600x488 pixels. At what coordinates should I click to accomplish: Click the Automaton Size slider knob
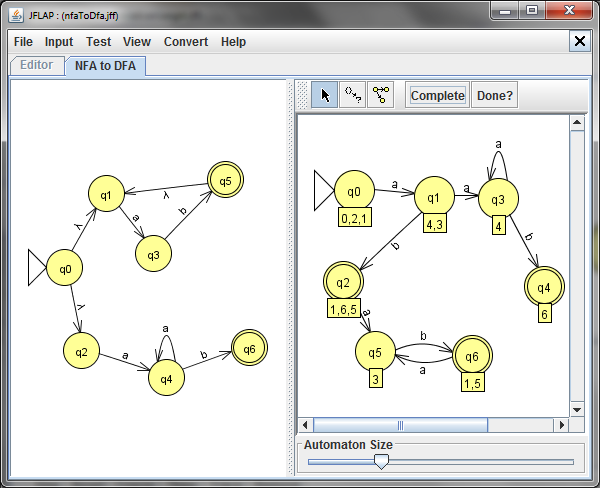pos(380,461)
